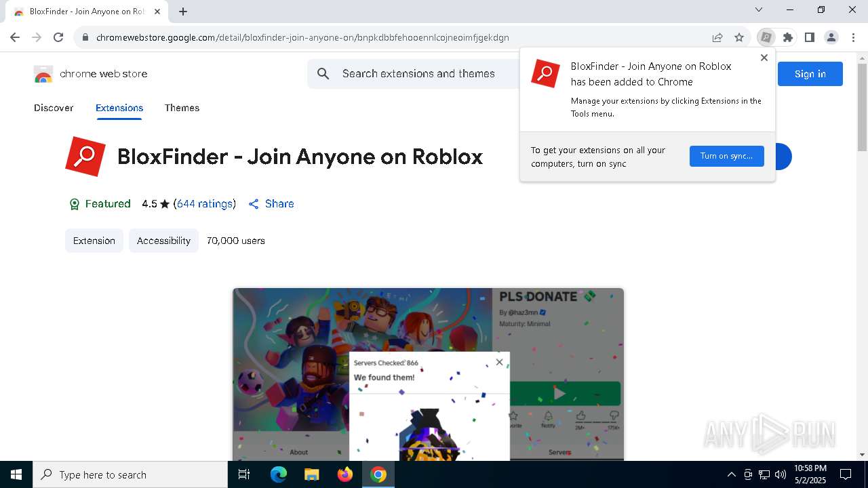Open the Discover tab
The width and height of the screenshot is (868, 488).
click(x=54, y=108)
